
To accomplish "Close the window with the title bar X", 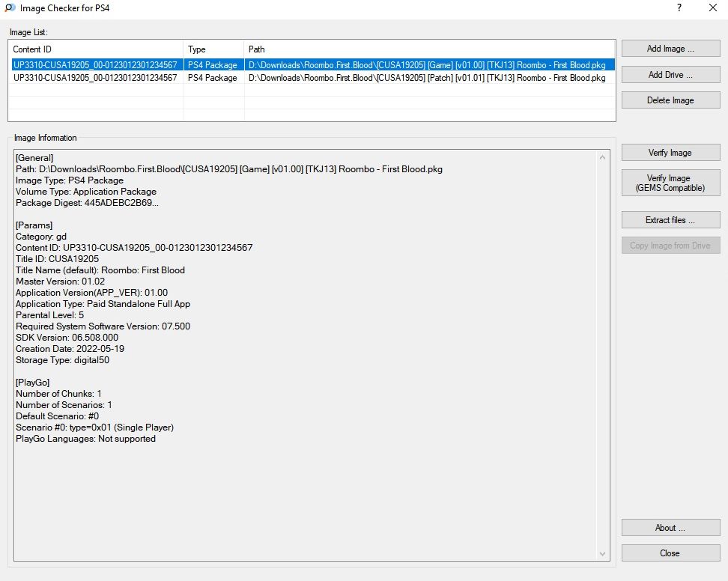I will click(713, 8).
